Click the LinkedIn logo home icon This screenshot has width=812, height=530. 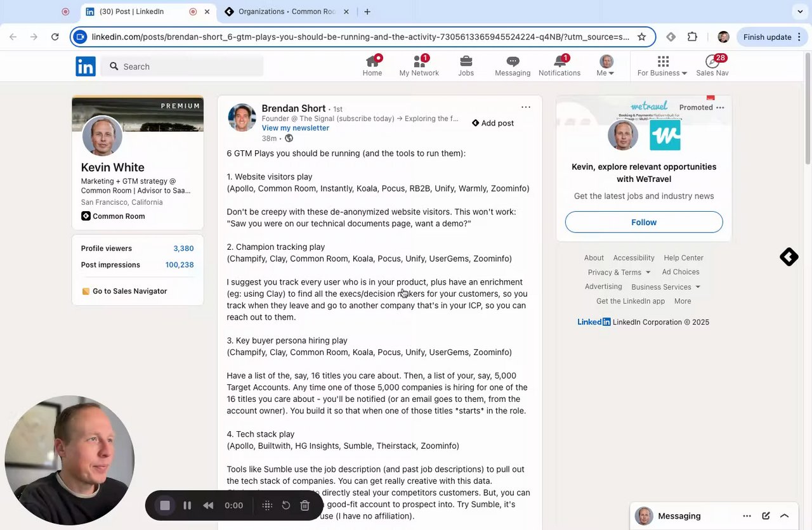tap(86, 66)
